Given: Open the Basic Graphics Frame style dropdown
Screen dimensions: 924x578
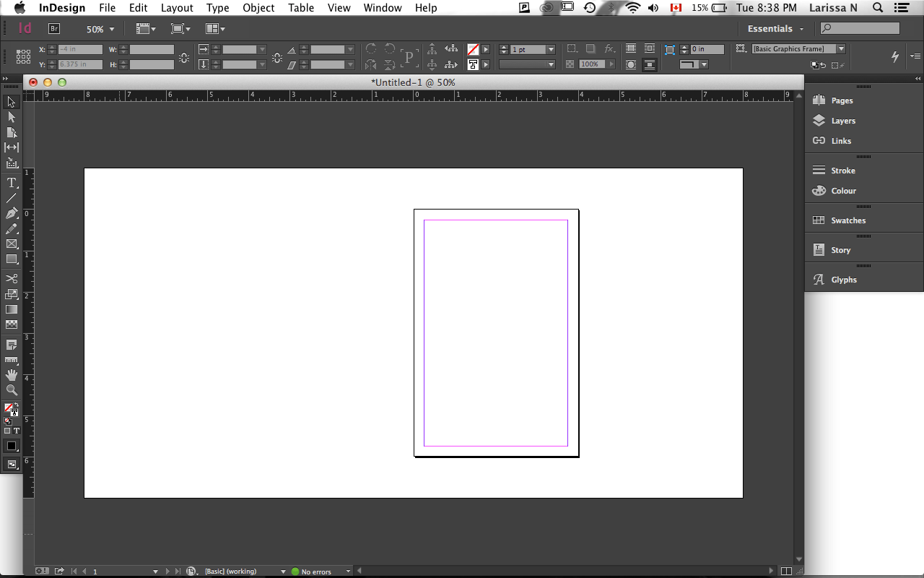Looking at the screenshot, I should point(841,49).
